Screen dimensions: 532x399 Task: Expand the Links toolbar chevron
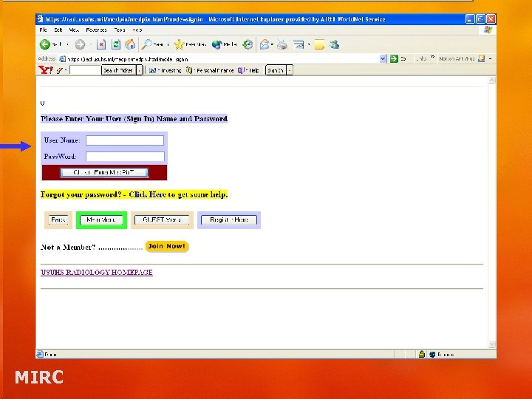[x=432, y=57]
